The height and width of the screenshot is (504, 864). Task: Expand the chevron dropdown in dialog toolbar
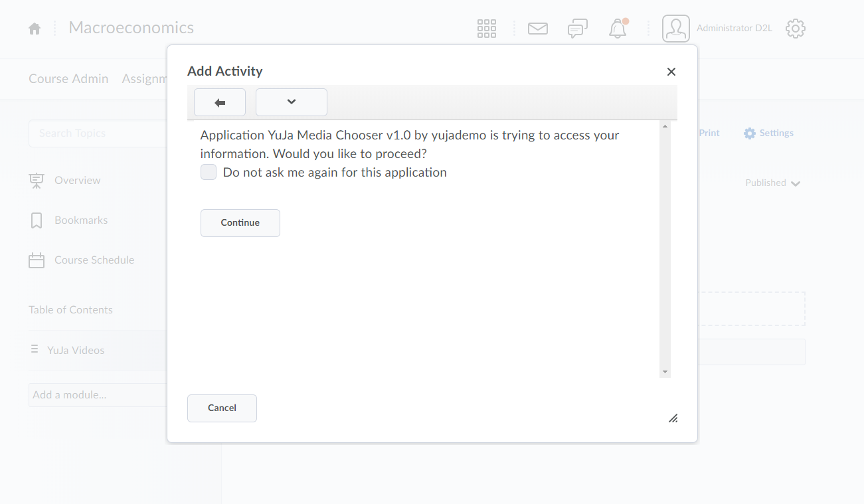tap(292, 102)
